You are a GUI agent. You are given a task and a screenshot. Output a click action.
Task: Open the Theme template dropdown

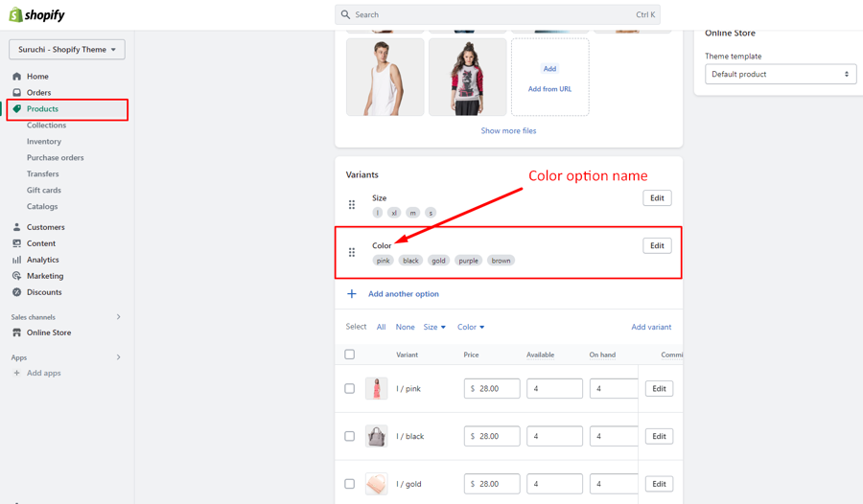[x=781, y=74]
